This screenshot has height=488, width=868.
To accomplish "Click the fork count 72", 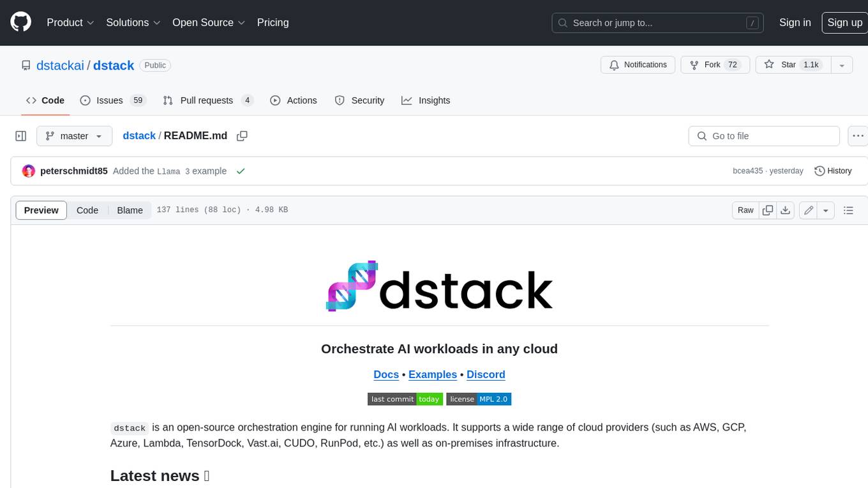I will point(733,65).
